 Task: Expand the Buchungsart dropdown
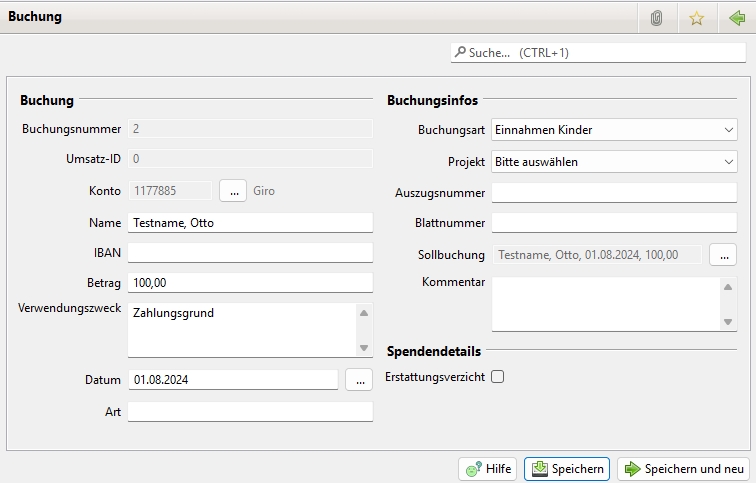click(x=613, y=129)
